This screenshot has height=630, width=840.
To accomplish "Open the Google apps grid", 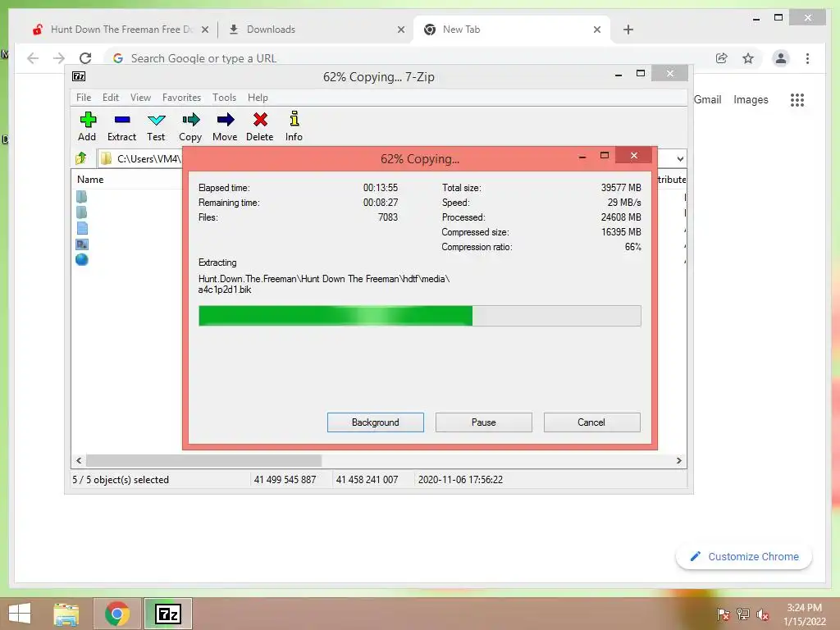I will point(797,99).
